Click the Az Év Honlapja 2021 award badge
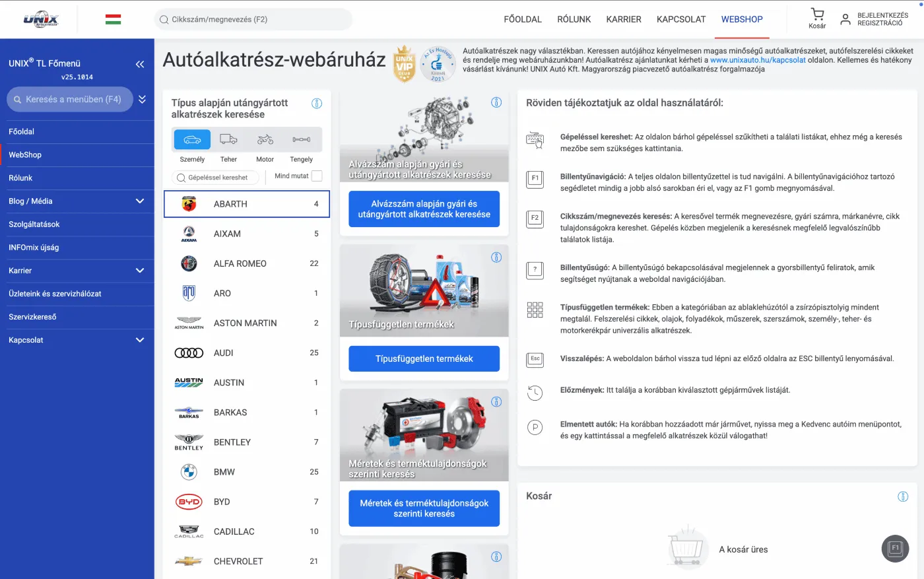Viewport: 924px width, 579px height. coord(438,64)
